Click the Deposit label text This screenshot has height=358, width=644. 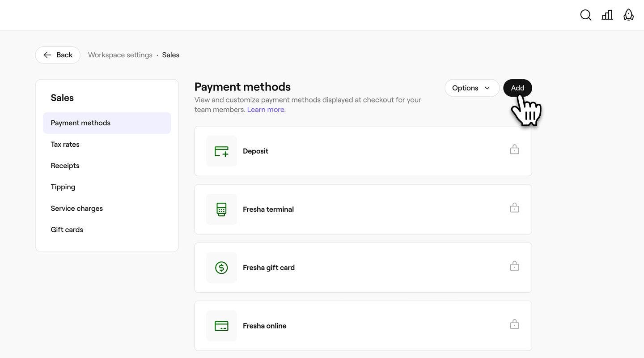click(255, 151)
